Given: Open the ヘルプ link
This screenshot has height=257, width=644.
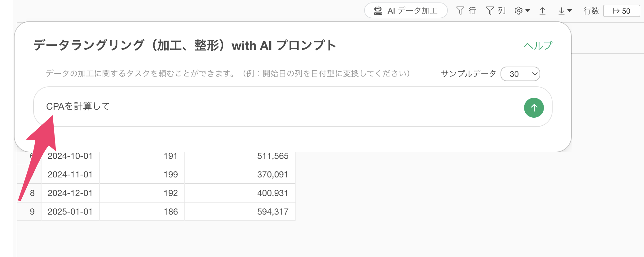Looking at the screenshot, I should click(x=538, y=46).
